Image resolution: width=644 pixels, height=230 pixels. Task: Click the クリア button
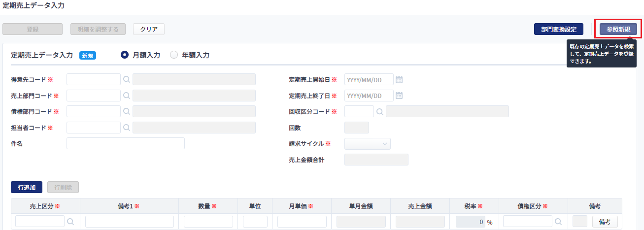pos(149,29)
